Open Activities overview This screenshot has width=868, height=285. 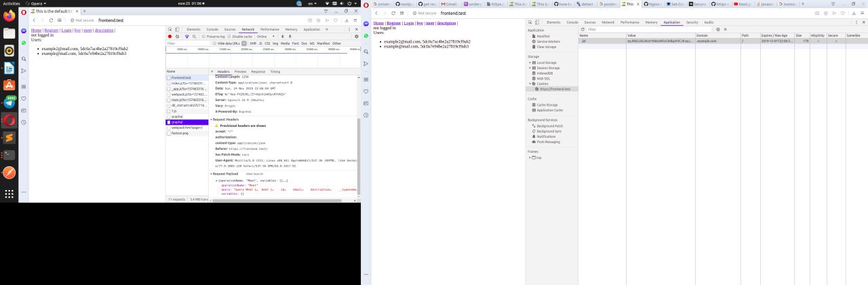(x=12, y=3)
